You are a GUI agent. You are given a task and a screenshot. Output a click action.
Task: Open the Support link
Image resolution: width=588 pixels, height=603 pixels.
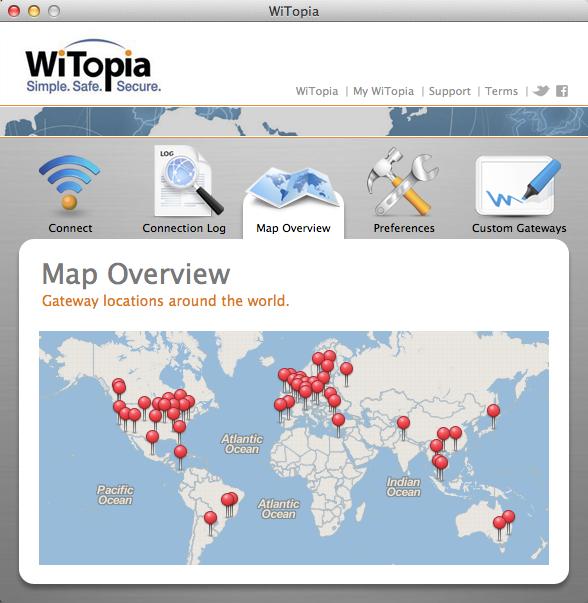(x=450, y=91)
